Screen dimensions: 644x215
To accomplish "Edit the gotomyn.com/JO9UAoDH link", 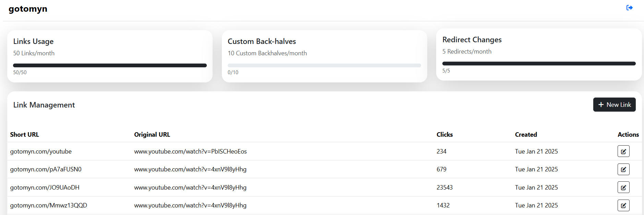I will [623, 187].
